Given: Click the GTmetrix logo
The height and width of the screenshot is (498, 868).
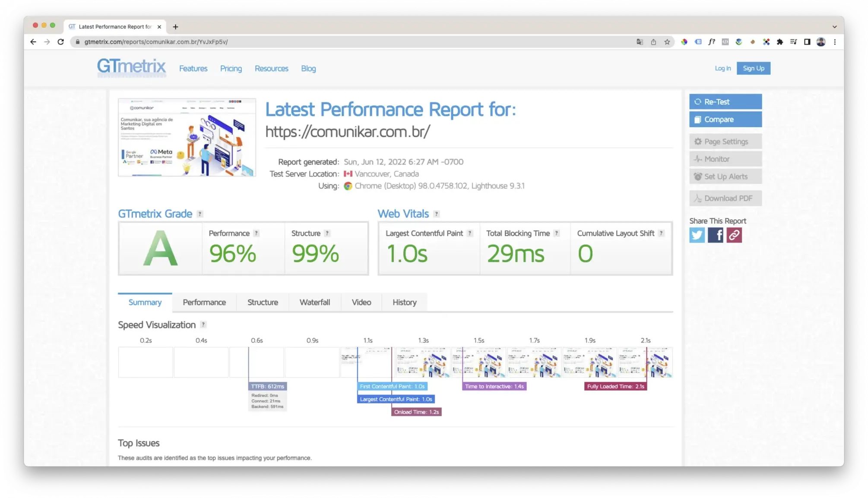Looking at the screenshot, I should [131, 67].
